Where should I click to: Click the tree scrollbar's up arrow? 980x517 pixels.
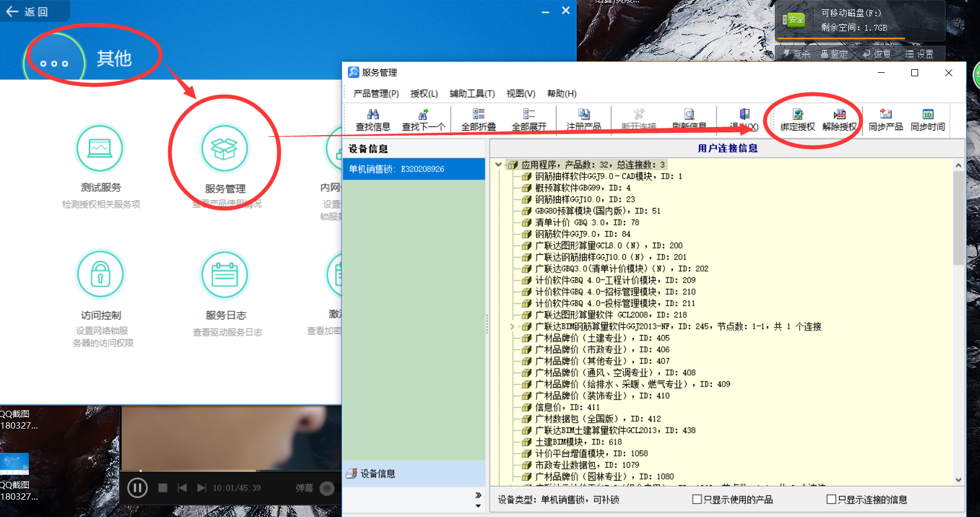959,165
